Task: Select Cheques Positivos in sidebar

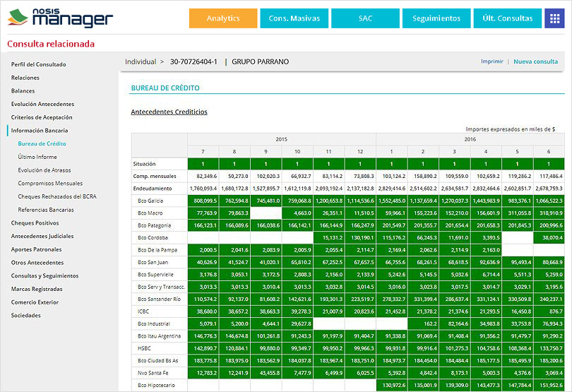Action: [35, 222]
